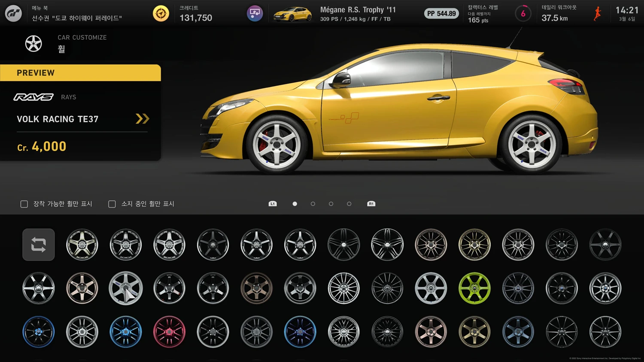The height and width of the screenshot is (362, 644).
Task: Enable the show only fittable wheels checkbox
Action: (x=24, y=204)
